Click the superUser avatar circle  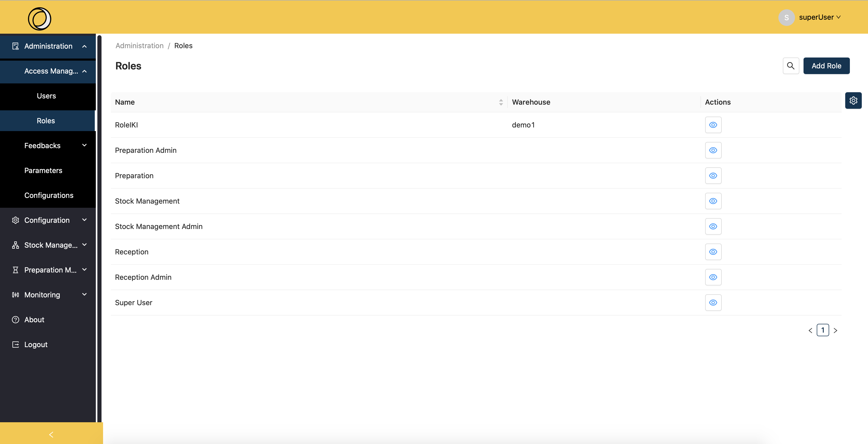click(x=786, y=17)
